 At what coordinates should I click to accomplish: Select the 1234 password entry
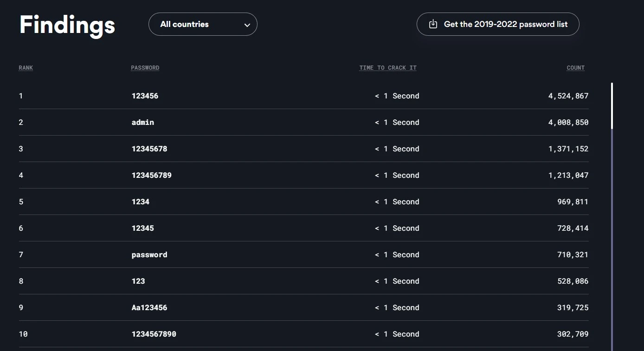pyautogui.click(x=141, y=202)
